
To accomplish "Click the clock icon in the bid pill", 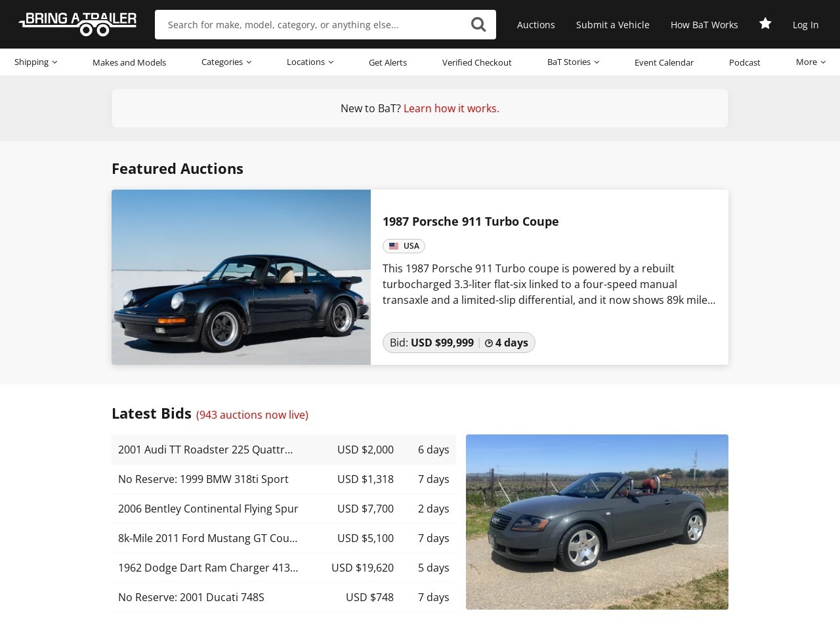I will 488,343.
